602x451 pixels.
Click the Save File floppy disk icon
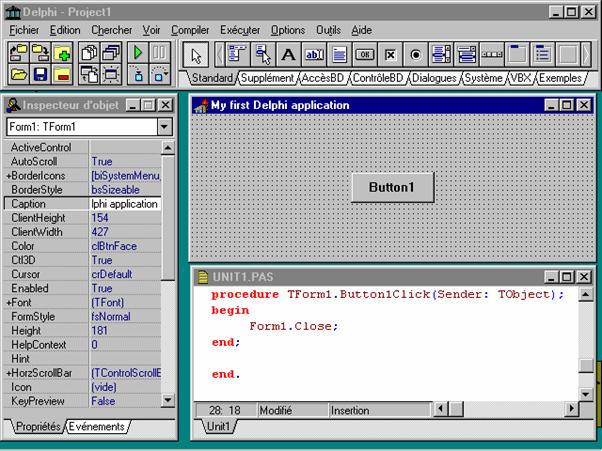click(x=40, y=74)
